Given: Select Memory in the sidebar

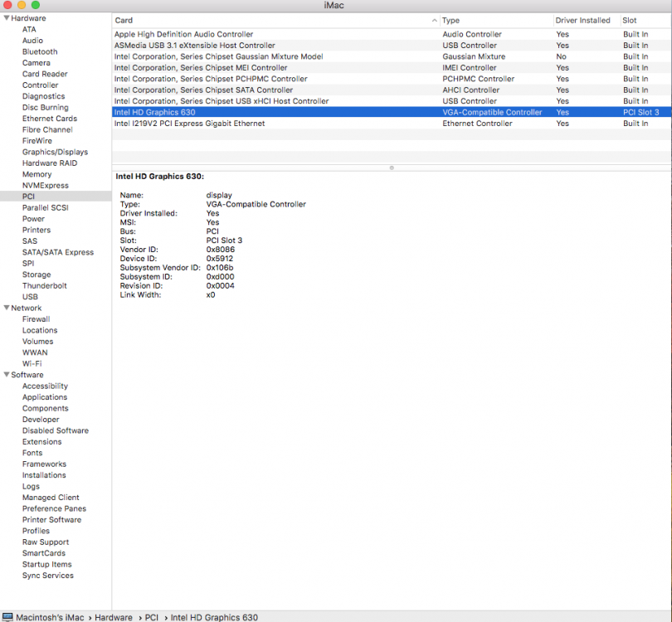Looking at the screenshot, I should [37, 174].
